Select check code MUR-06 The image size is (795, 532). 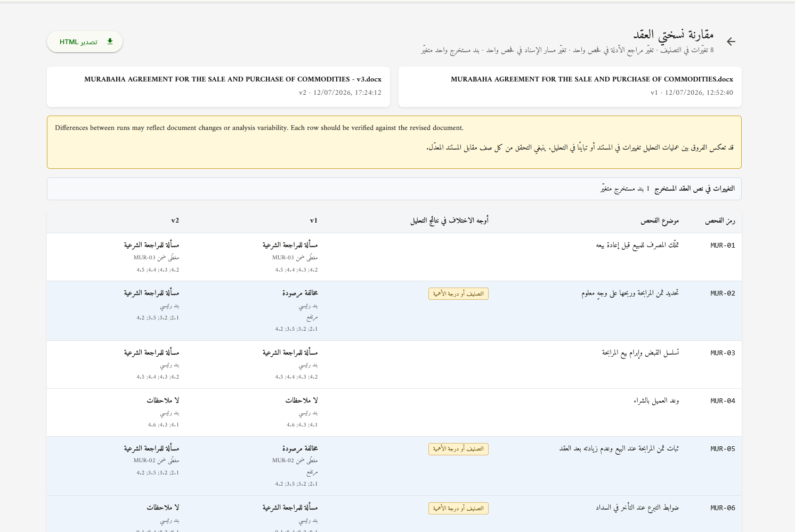[723, 508]
